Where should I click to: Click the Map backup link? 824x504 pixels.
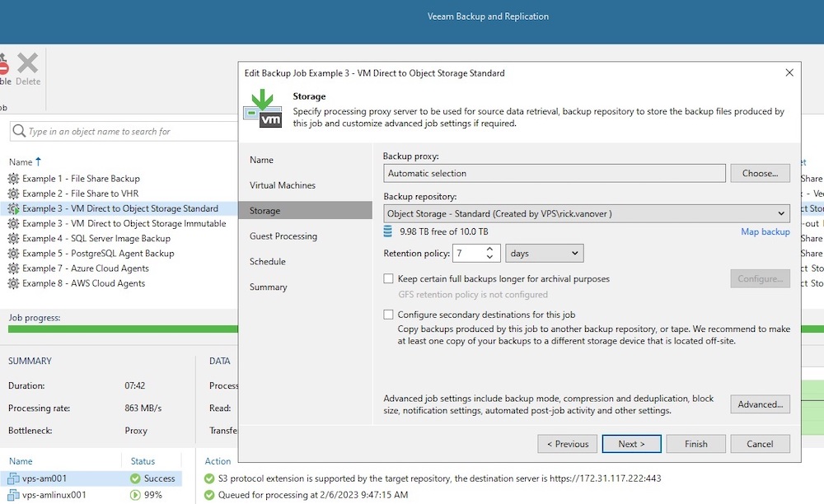tap(767, 231)
